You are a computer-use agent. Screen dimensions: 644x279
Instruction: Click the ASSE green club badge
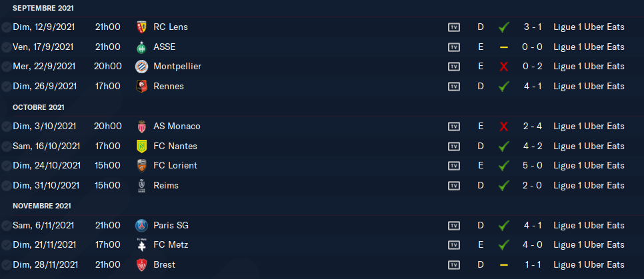[x=141, y=47]
